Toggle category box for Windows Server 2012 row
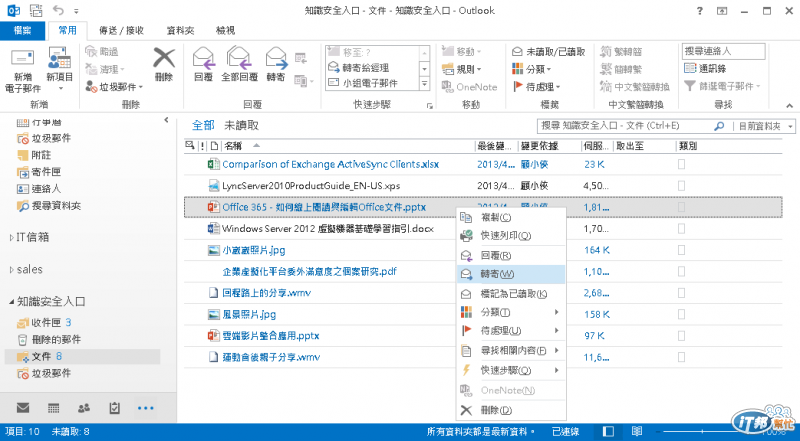This screenshot has width=800, height=441. (681, 229)
